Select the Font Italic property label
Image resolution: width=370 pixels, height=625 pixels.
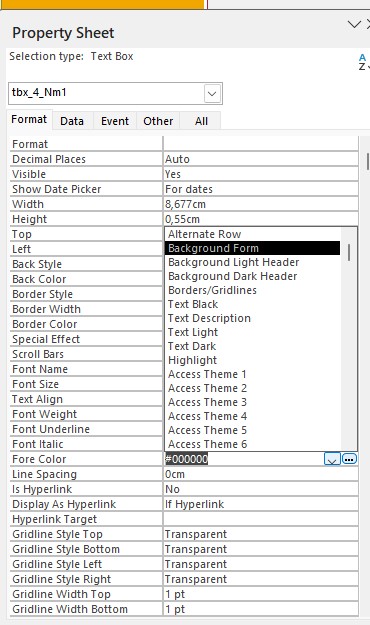coord(38,444)
